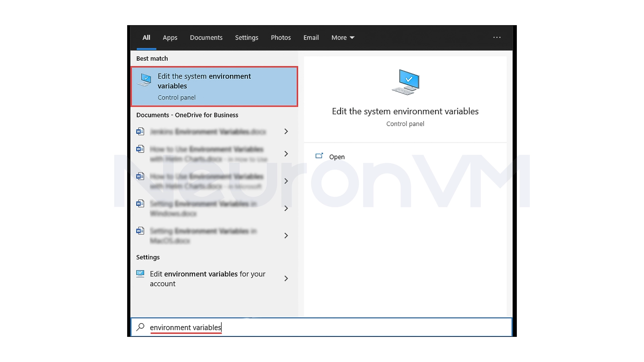
Task: Select the Apps tab
Action: 170,38
